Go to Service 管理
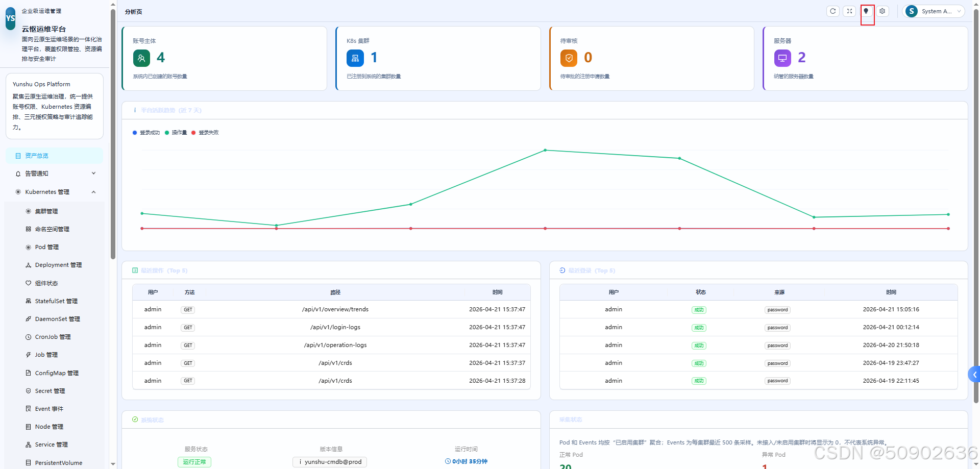The height and width of the screenshot is (469, 980). pos(55,445)
